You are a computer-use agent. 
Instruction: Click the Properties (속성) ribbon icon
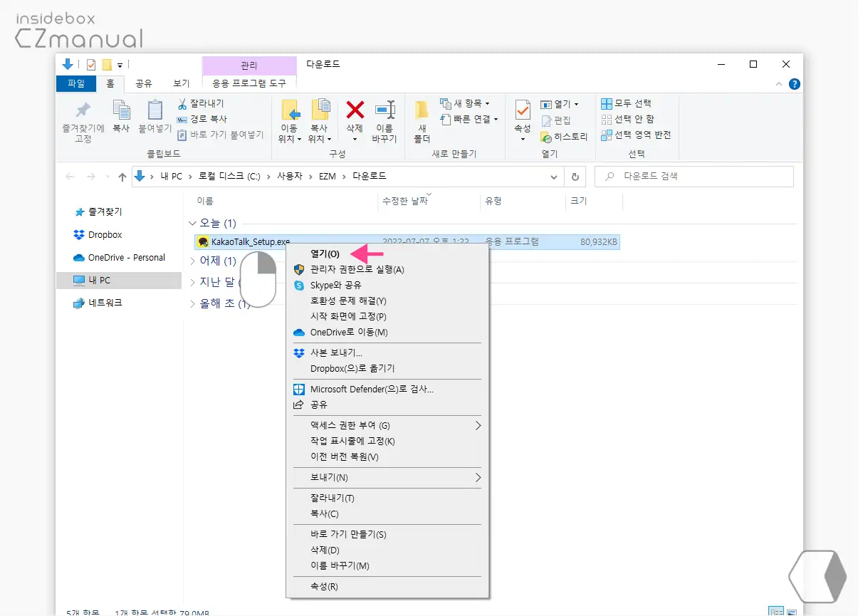[523, 110]
